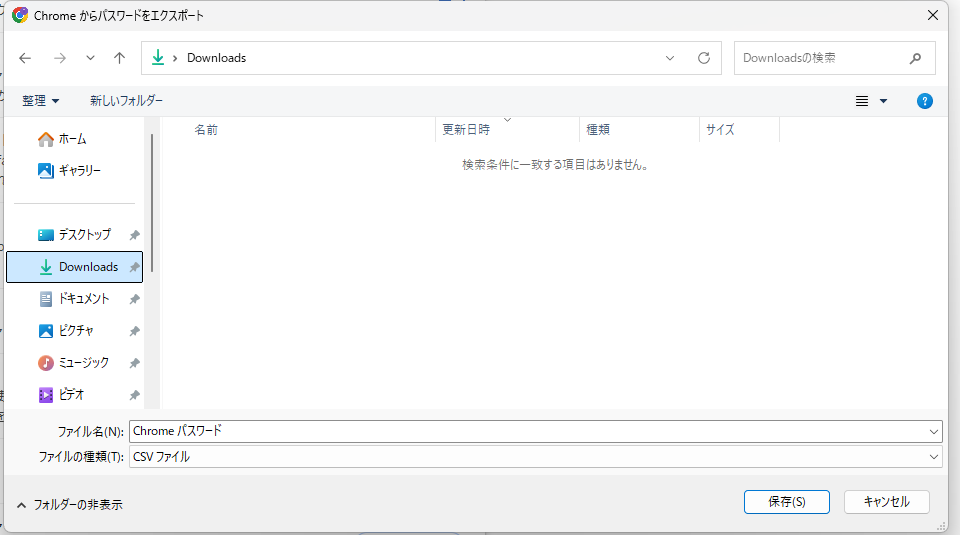Go up one folder level

(119, 58)
